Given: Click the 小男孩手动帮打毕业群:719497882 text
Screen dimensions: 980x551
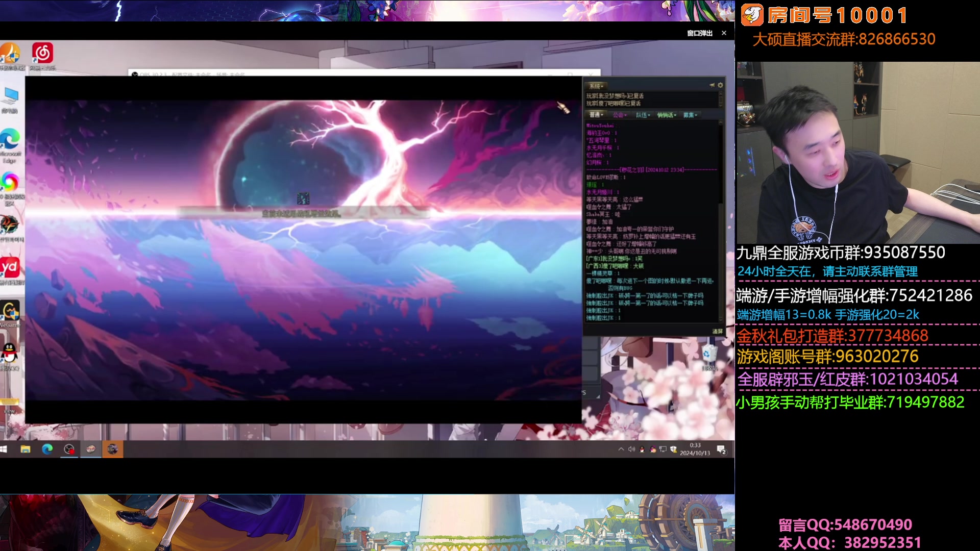Looking at the screenshot, I should pyautogui.click(x=850, y=402).
